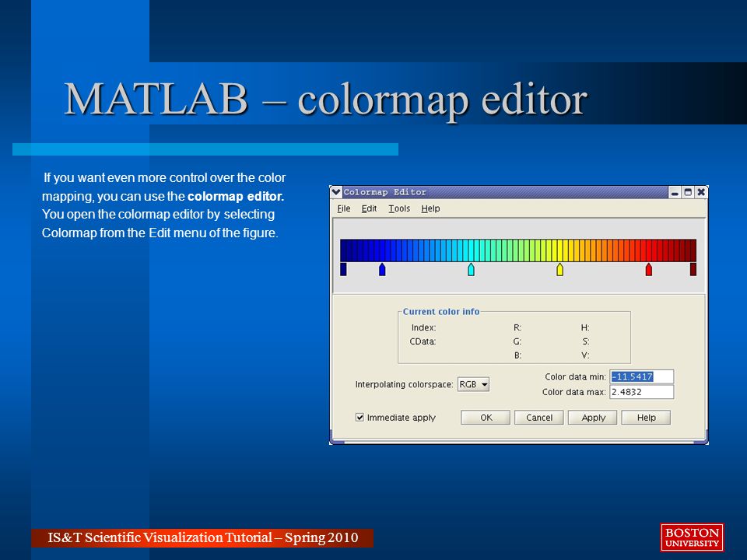Click the Apply button
The image size is (747, 560).
point(593,418)
